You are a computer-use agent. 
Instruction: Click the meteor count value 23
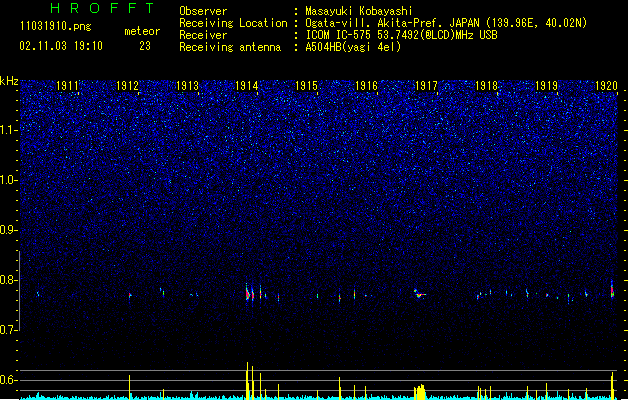[x=145, y=46]
